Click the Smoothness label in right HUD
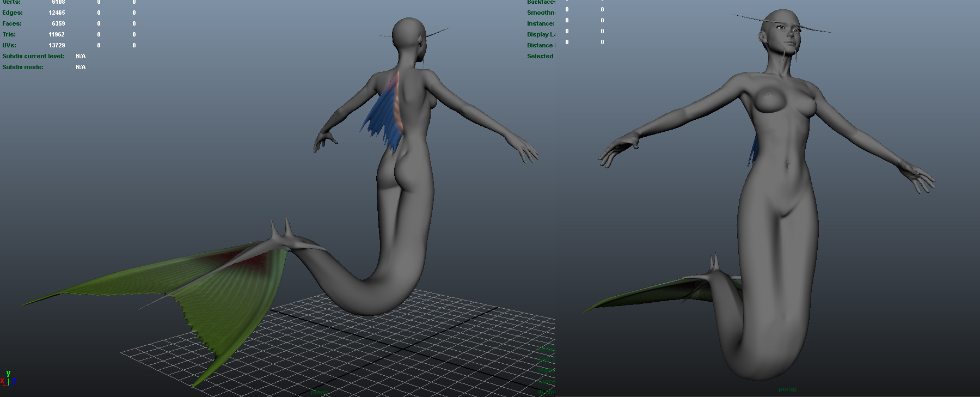The height and width of the screenshot is (397, 980). (x=541, y=13)
